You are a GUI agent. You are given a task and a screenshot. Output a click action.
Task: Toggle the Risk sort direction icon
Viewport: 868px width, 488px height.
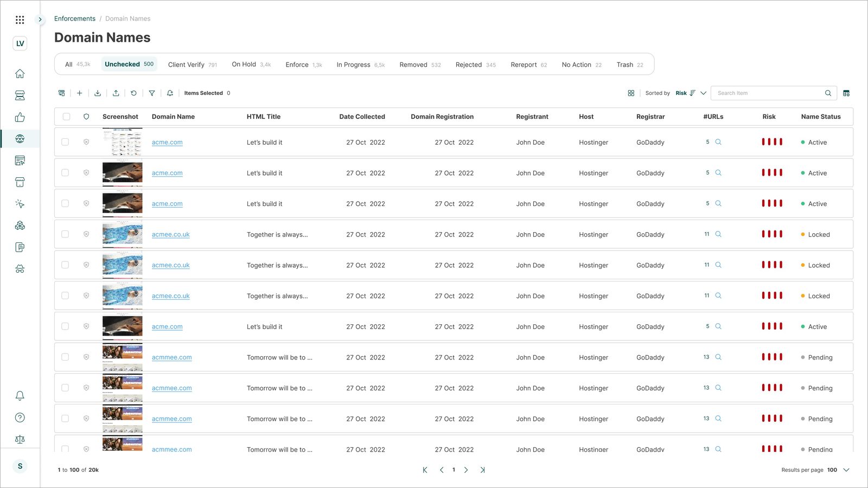[693, 93]
